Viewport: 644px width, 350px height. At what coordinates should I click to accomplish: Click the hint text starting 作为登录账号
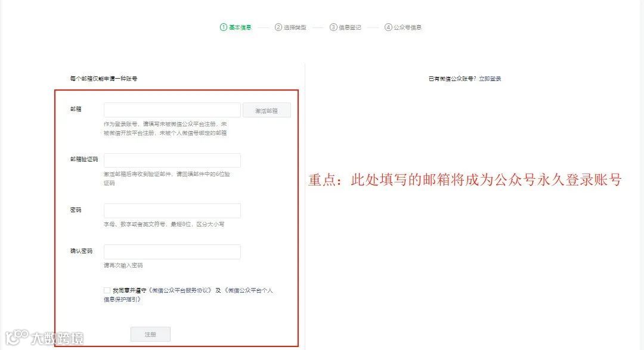point(165,128)
